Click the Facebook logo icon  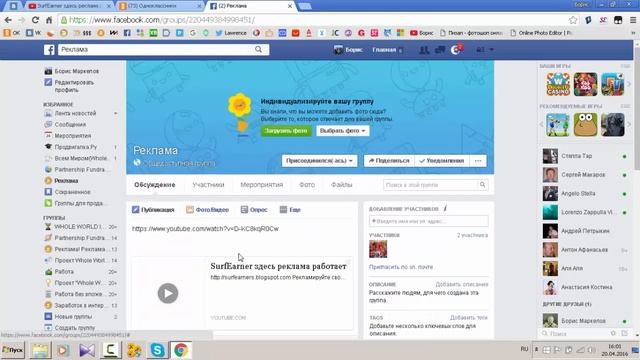pyautogui.click(x=49, y=50)
